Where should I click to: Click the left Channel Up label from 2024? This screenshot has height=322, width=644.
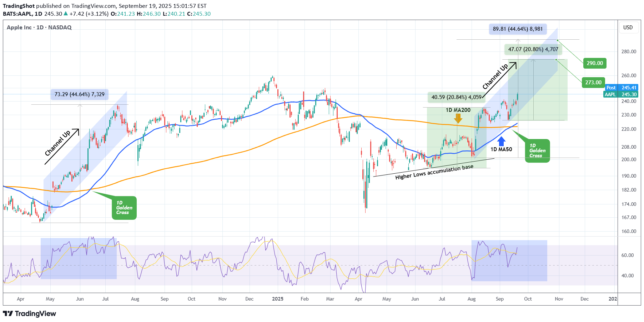[57, 143]
